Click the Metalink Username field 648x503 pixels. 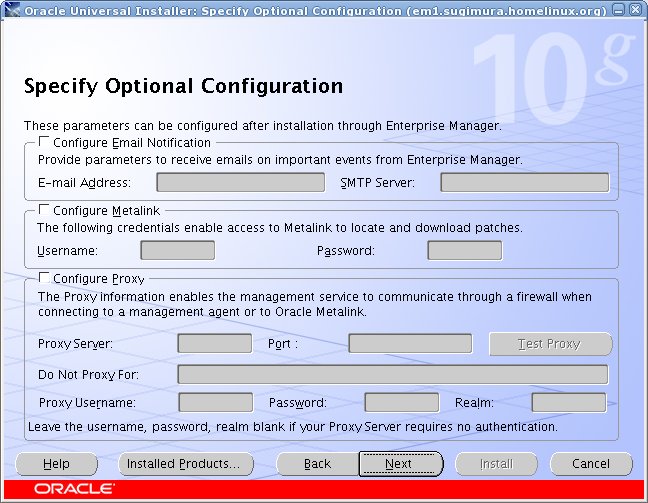[x=178, y=250]
